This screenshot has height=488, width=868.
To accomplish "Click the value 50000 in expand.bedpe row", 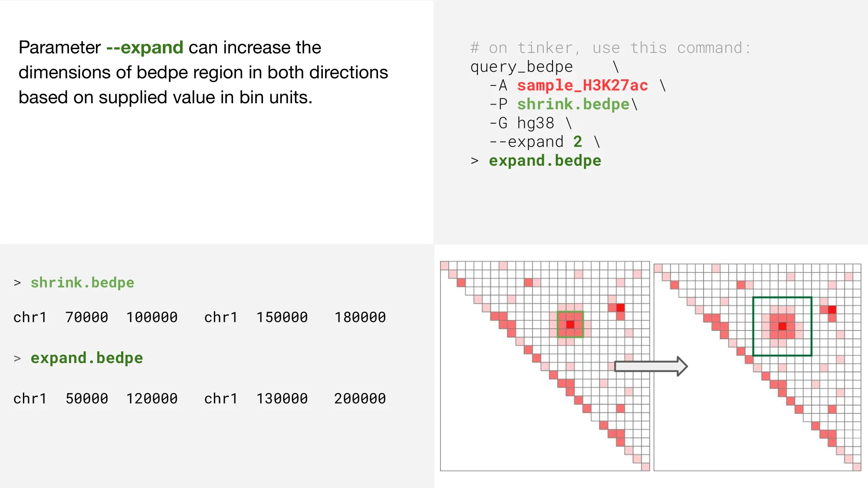I will tap(87, 399).
